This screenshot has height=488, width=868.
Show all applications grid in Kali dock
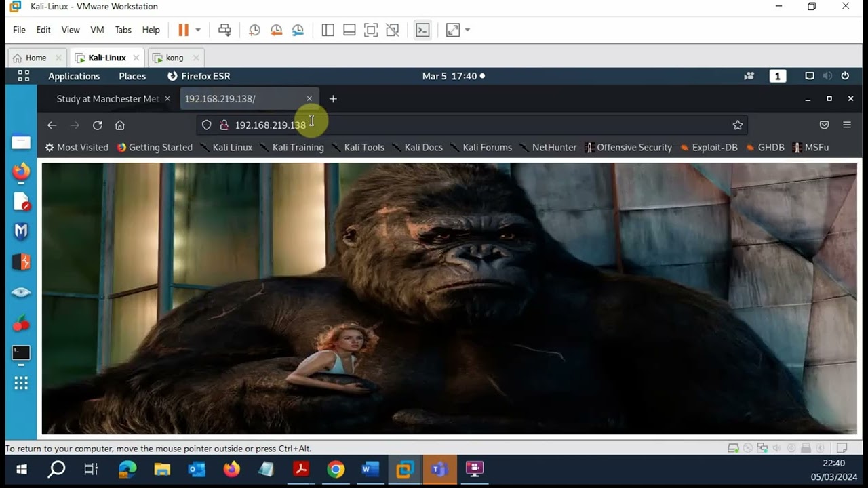[x=21, y=384]
